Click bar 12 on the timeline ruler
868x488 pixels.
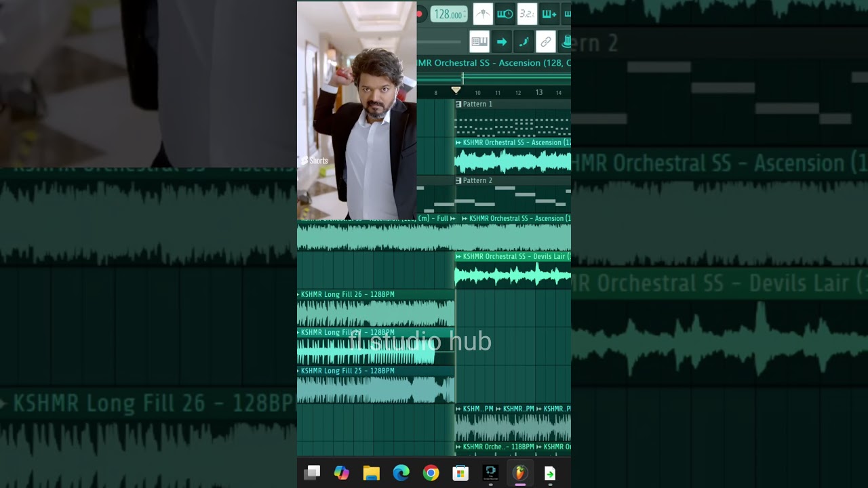pyautogui.click(x=518, y=93)
